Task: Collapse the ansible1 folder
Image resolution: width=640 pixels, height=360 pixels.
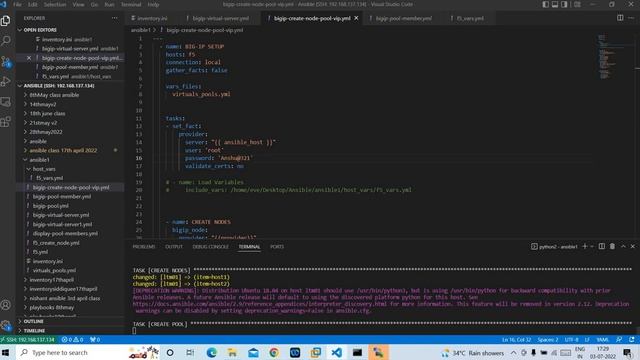Action: click(40, 160)
